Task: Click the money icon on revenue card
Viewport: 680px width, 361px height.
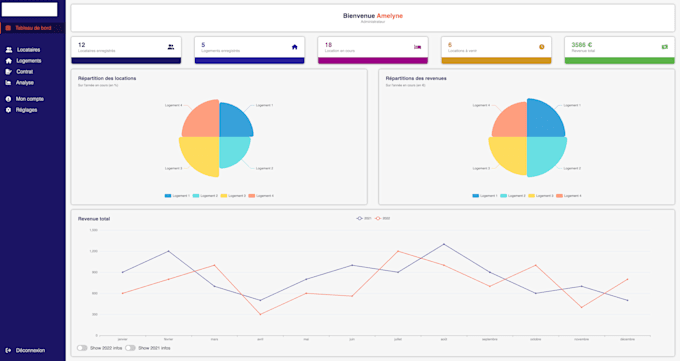Action: click(x=665, y=47)
